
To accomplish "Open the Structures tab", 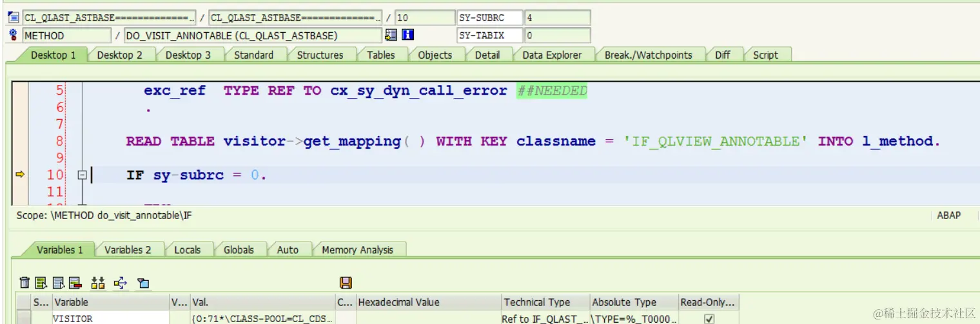I will 320,55.
